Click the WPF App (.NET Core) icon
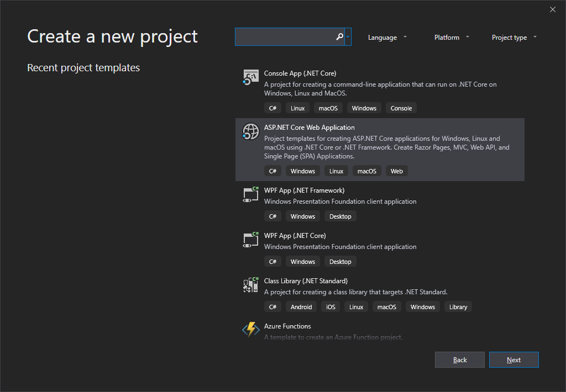566x392 pixels. coord(250,240)
